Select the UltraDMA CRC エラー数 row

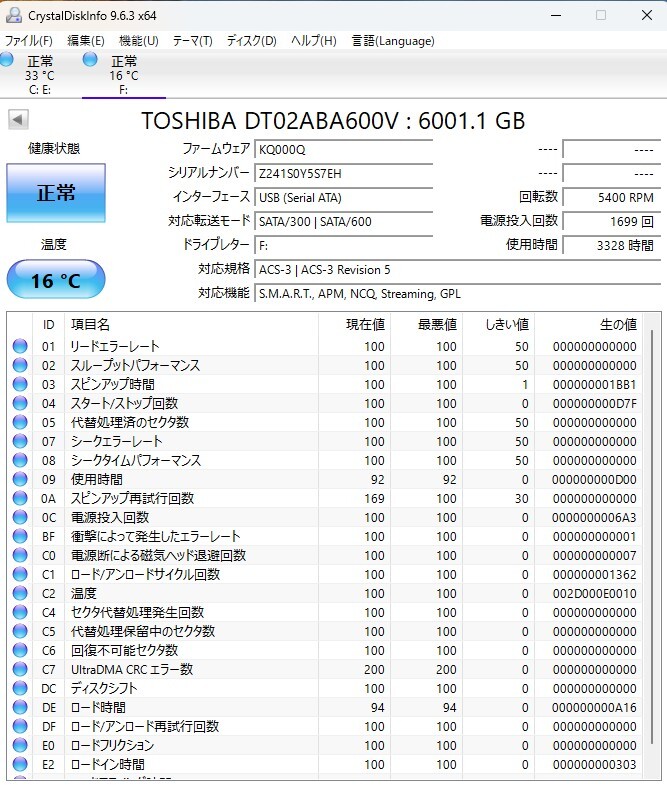pyautogui.click(x=325, y=670)
